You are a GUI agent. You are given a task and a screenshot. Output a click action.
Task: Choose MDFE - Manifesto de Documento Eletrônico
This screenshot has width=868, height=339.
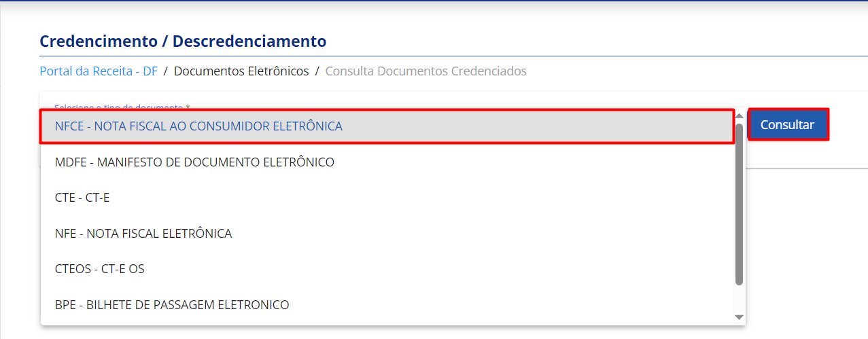coord(194,162)
